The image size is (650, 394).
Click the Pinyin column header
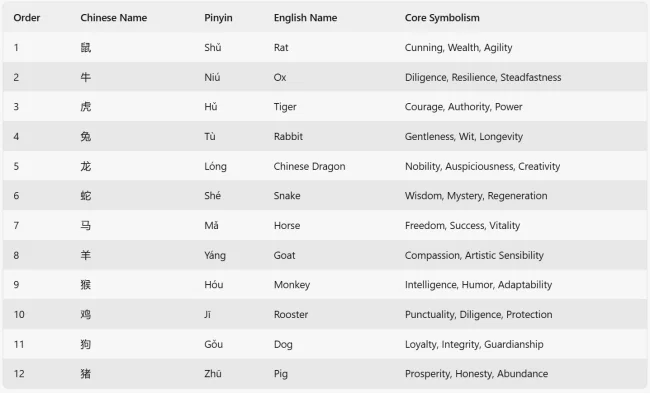[x=218, y=18]
